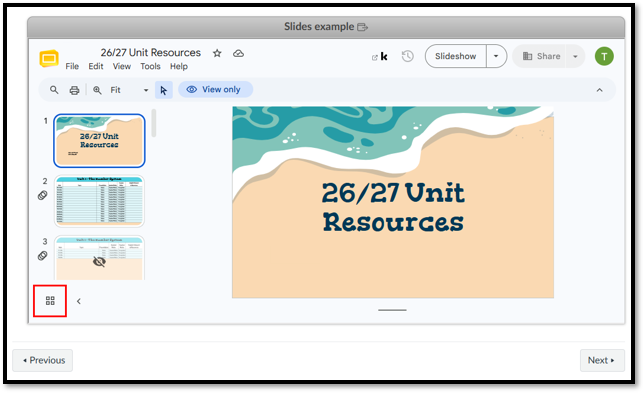
Task: Go to the Next page
Action: (602, 361)
